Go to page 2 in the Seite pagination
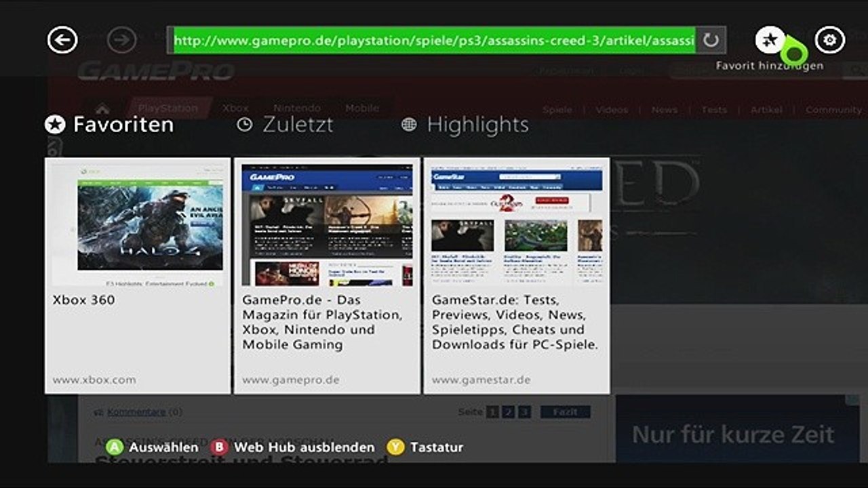Image resolution: width=868 pixels, height=488 pixels. pyautogui.click(x=508, y=412)
